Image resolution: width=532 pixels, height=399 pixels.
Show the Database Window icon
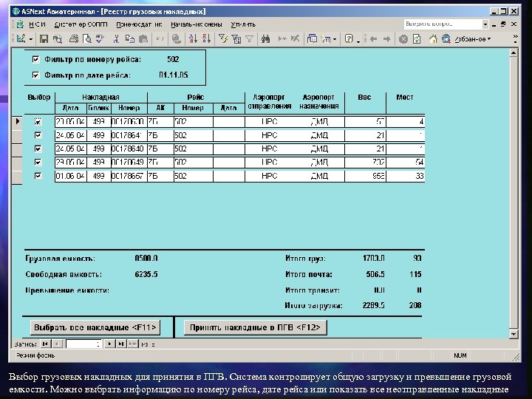[x=312, y=39]
